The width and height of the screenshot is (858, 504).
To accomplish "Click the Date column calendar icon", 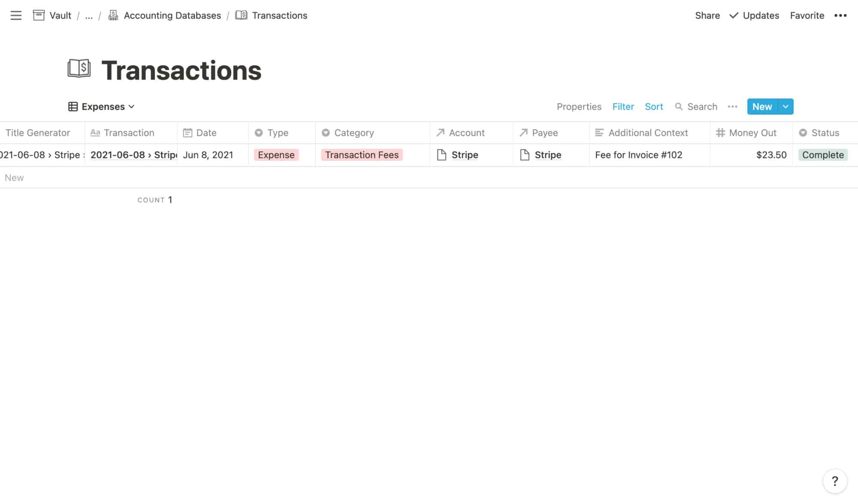I will click(187, 133).
